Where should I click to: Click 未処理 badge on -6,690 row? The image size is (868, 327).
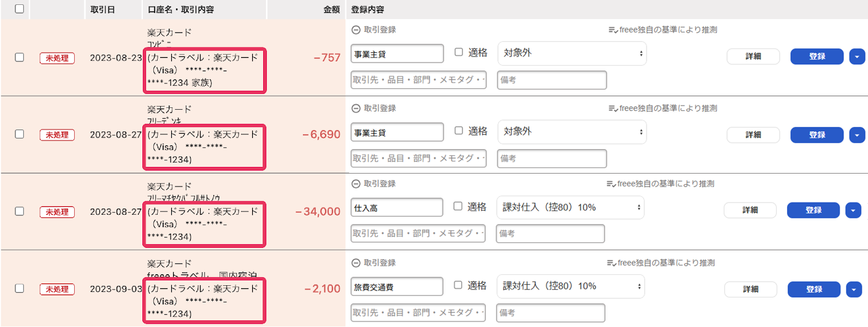57,134
